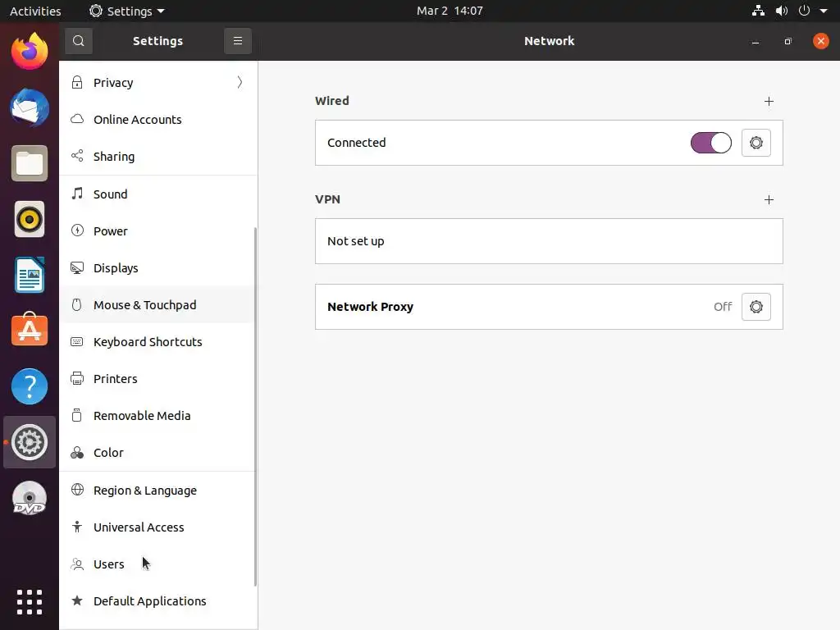Open Network Proxy gear settings

point(756,307)
